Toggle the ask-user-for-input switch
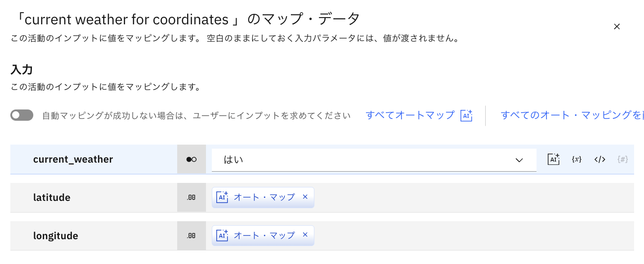Screen dimensions: 644x264 tap(22, 115)
